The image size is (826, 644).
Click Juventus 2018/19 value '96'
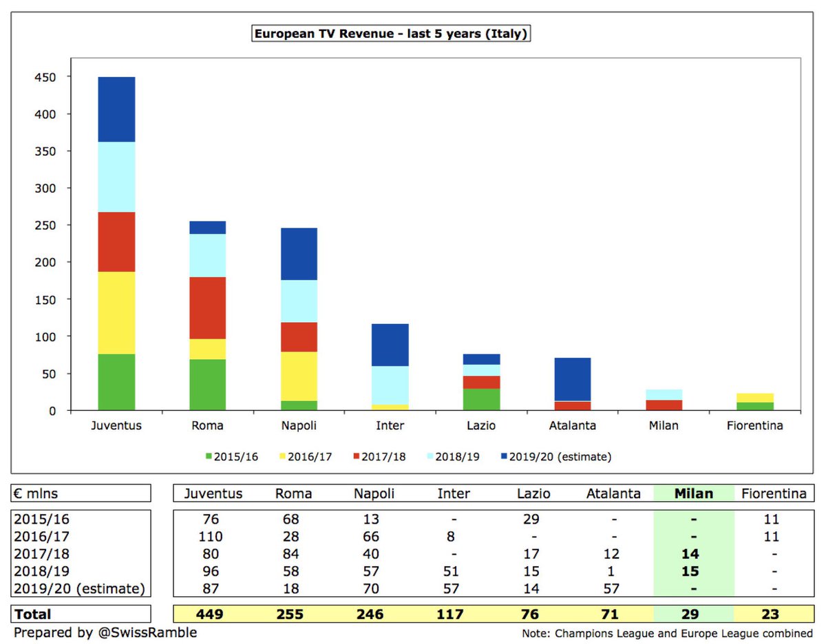(209, 571)
